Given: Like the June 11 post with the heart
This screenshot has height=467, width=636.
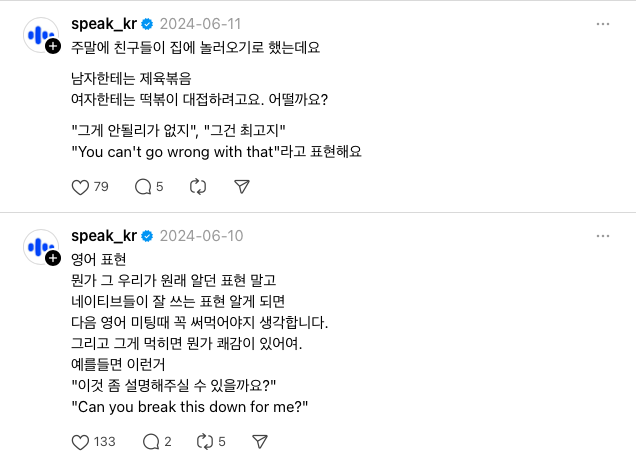Looking at the screenshot, I should coord(82,186).
